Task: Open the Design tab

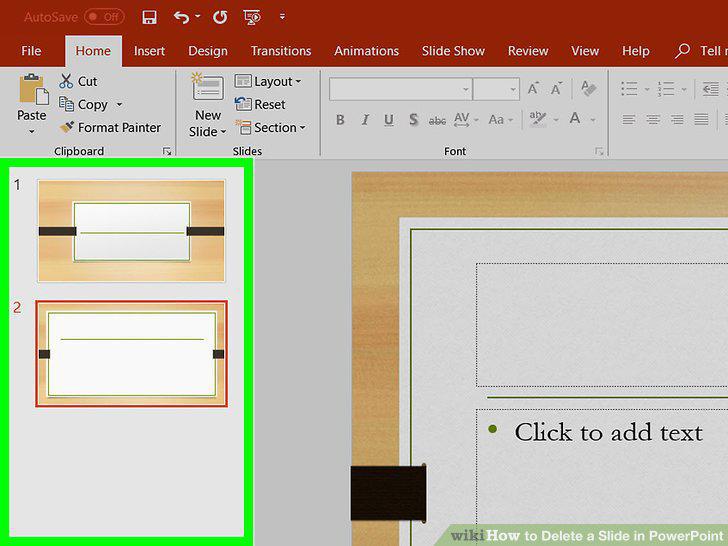Action: click(x=208, y=51)
